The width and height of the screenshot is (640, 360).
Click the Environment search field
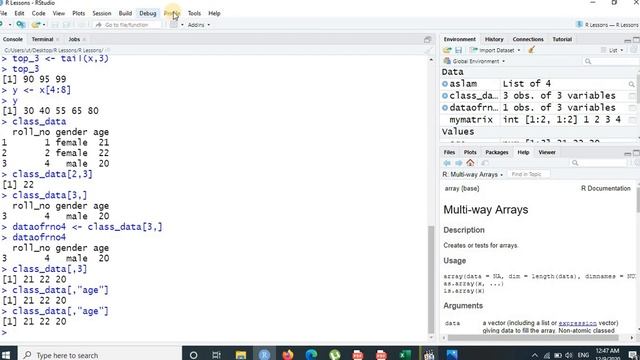[610, 61]
